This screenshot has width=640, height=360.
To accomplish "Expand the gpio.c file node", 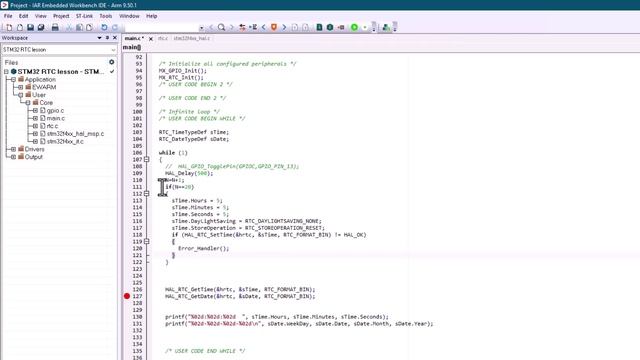I will (35, 110).
